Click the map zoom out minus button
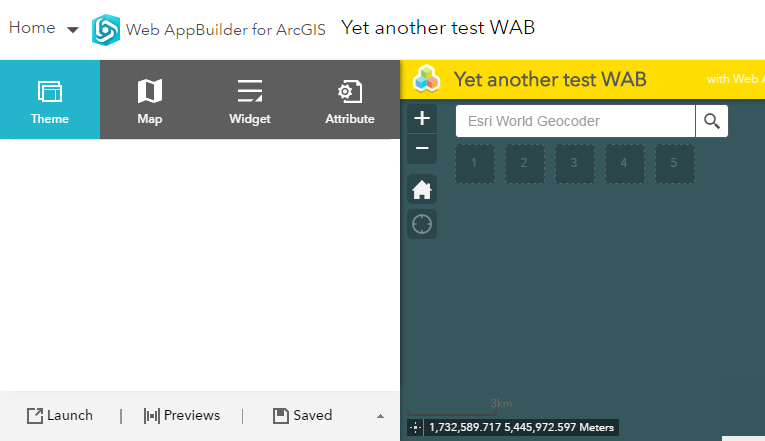The image size is (765, 441). pyautogui.click(x=422, y=149)
